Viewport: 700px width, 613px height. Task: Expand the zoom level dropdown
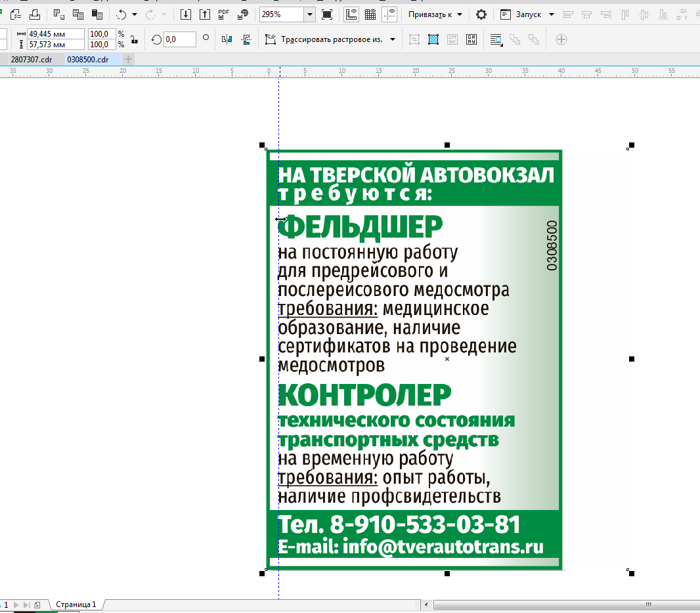[310, 14]
